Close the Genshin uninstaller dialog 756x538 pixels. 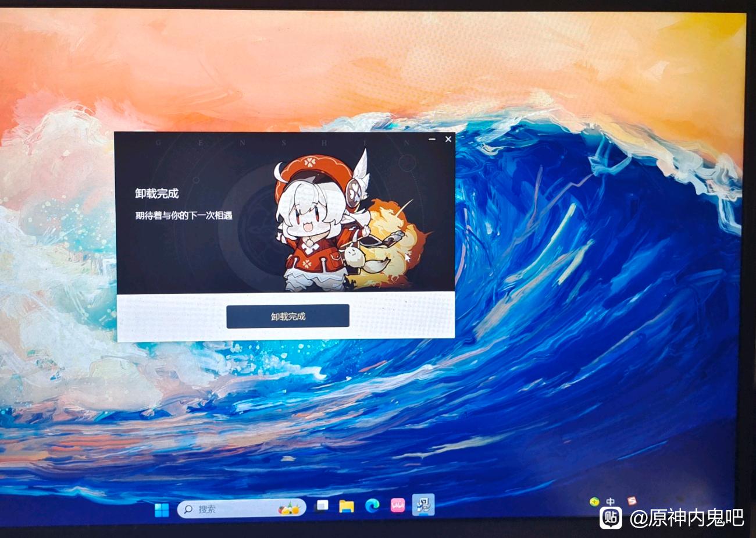coord(448,139)
